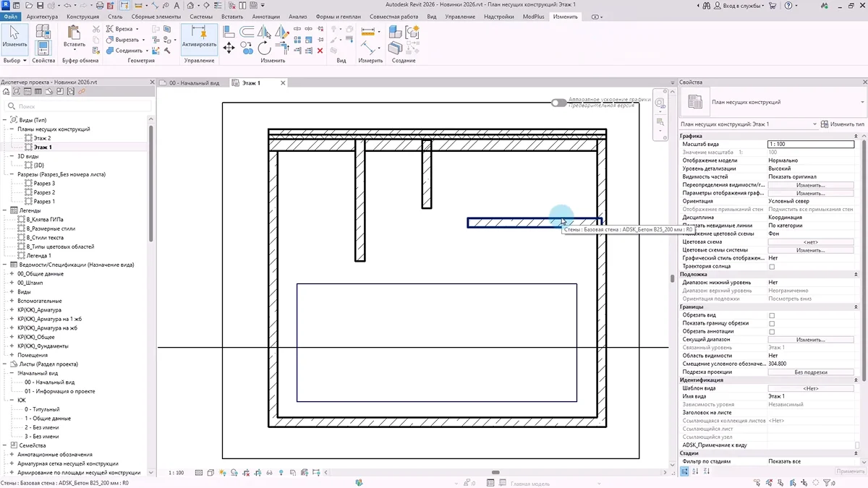Open the Архитектура ribbon tab
The image size is (868, 488).
pyautogui.click(x=42, y=16)
